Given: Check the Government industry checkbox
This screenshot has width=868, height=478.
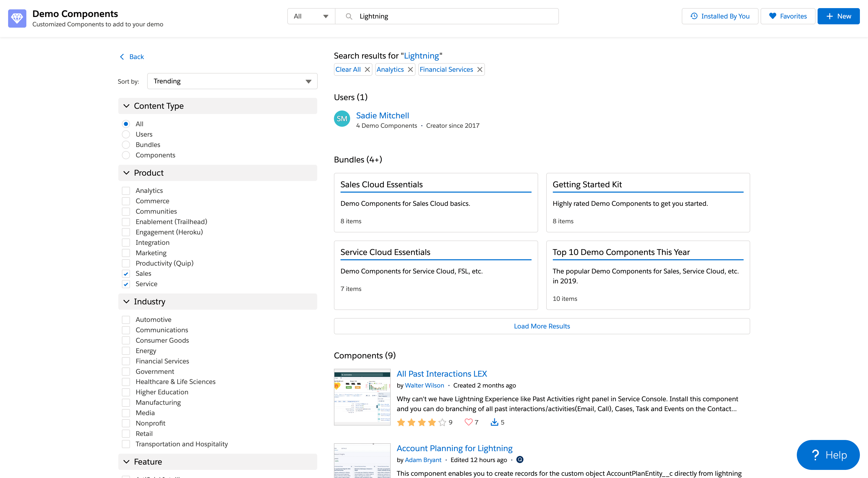Looking at the screenshot, I should 126,372.
